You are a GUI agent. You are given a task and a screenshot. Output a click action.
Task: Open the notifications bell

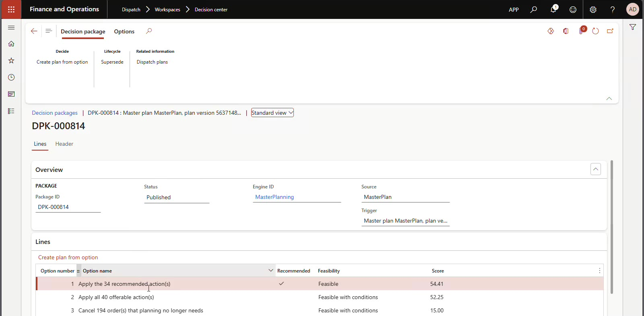553,9
